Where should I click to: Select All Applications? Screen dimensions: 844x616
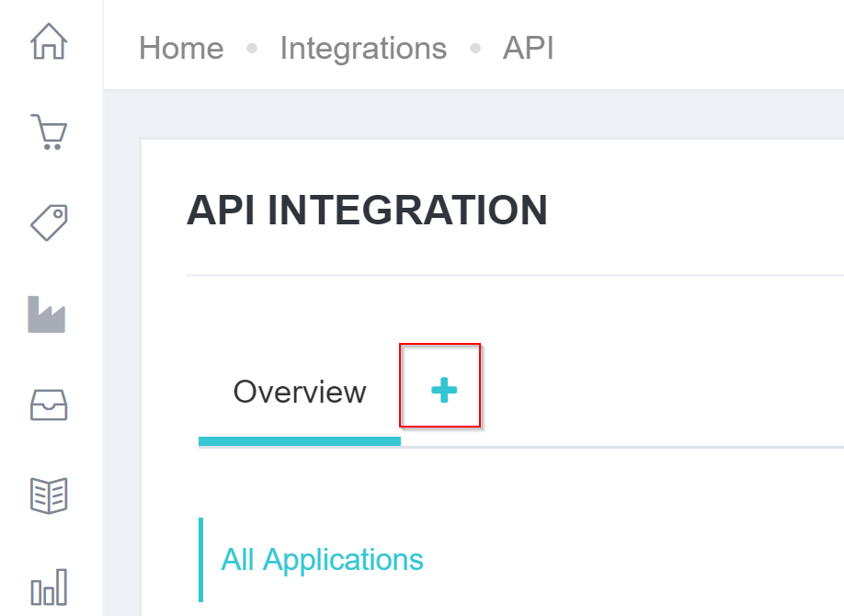pos(322,559)
